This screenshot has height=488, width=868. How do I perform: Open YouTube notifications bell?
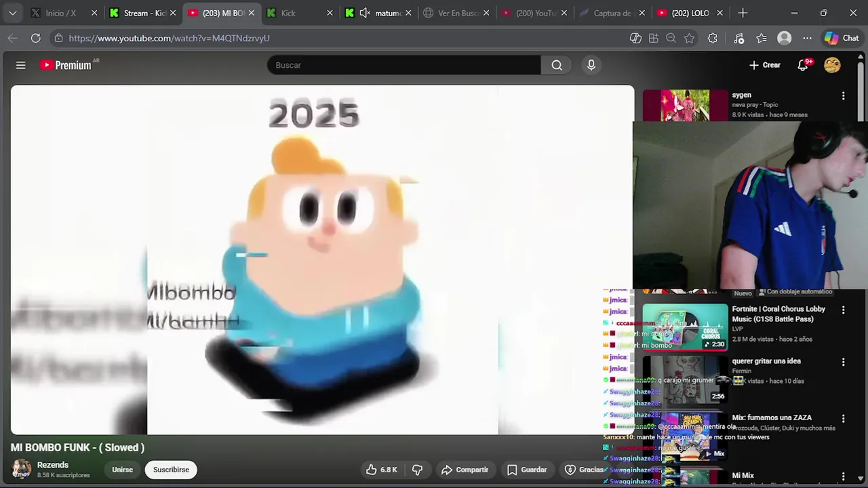804,65
